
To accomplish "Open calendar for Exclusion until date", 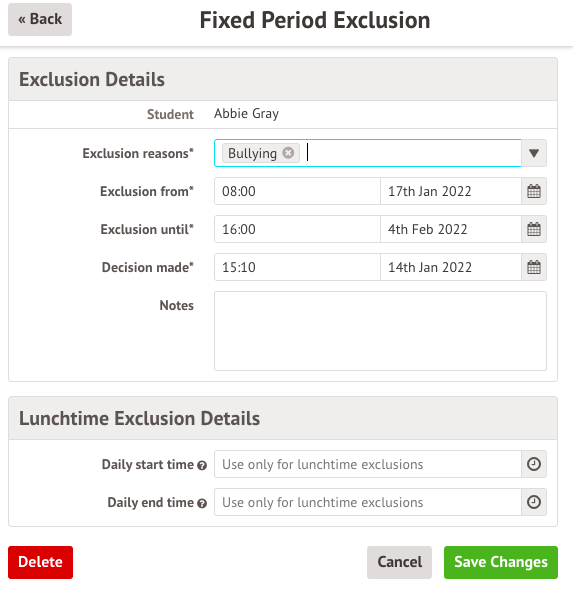I will pos(534,229).
